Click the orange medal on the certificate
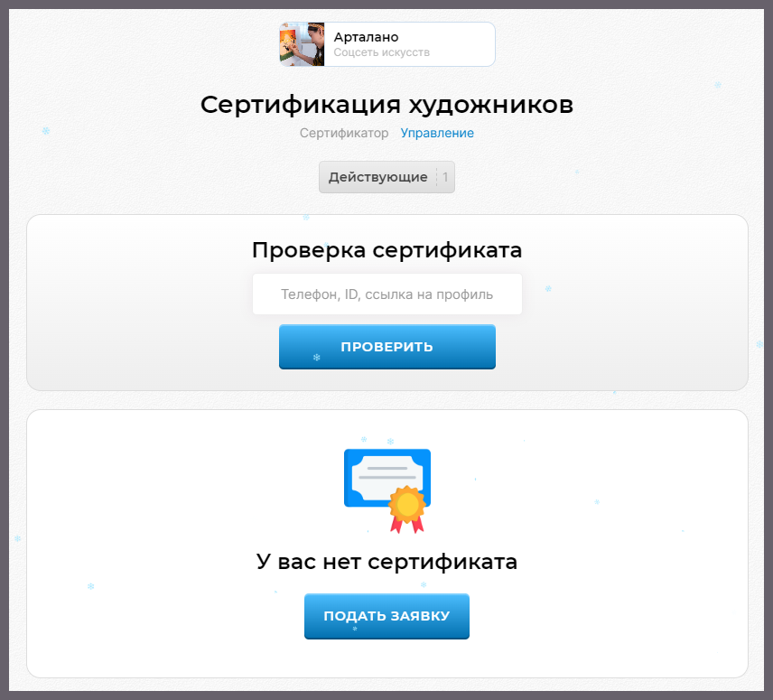This screenshot has height=700, width=773. pyautogui.click(x=407, y=504)
